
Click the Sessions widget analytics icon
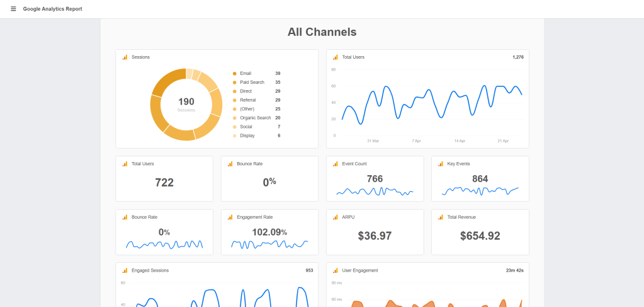(125, 57)
